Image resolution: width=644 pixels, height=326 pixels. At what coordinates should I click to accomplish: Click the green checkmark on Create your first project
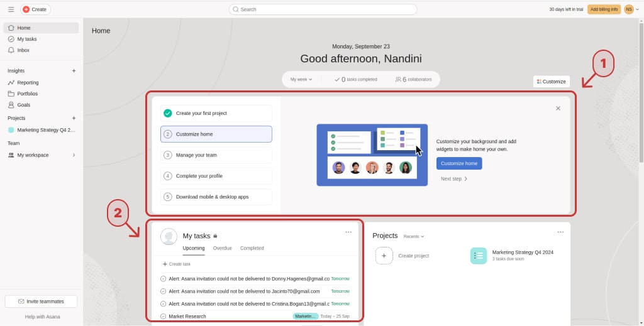point(167,113)
